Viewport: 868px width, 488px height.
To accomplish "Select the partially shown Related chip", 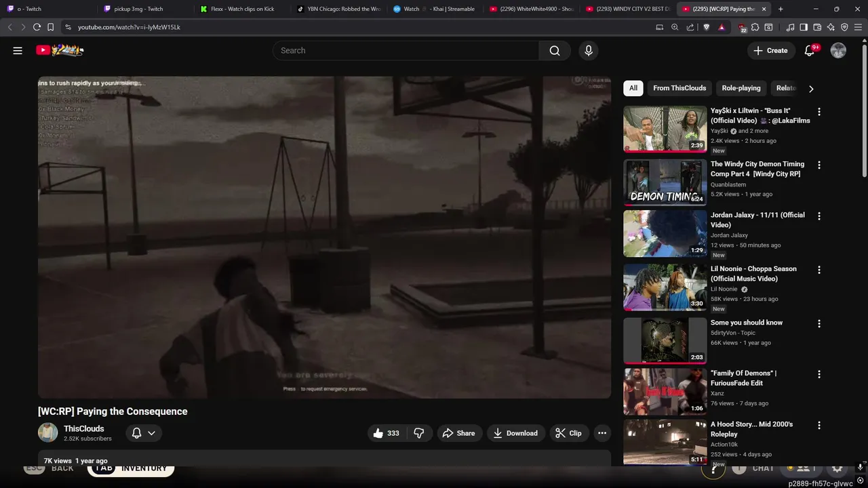I will click(x=787, y=88).
